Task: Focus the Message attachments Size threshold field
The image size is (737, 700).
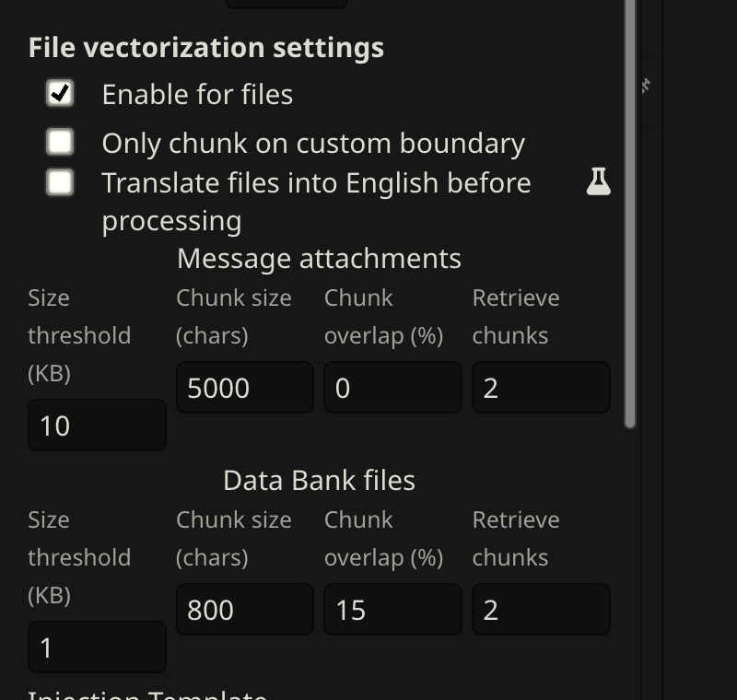Action: click(x=97, y=426)
